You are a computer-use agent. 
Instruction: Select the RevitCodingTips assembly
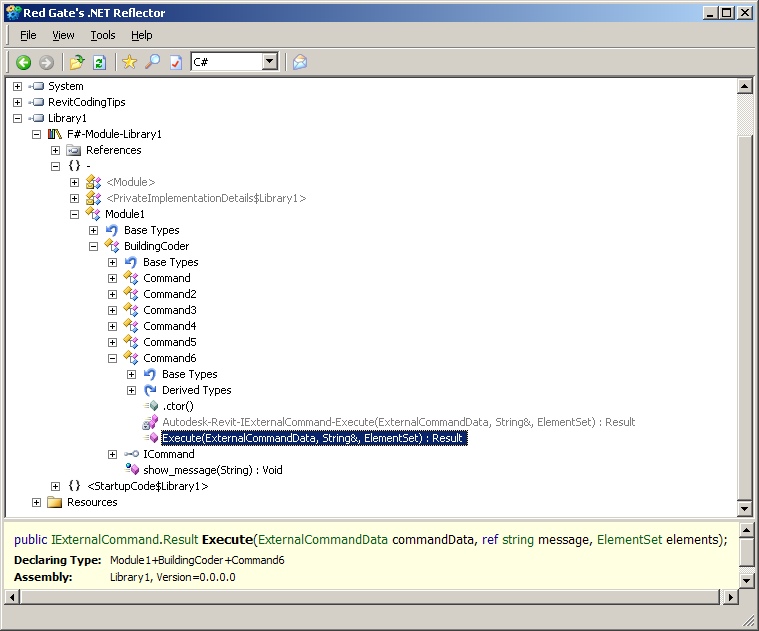pyautogui.click(x=86, y=102)
